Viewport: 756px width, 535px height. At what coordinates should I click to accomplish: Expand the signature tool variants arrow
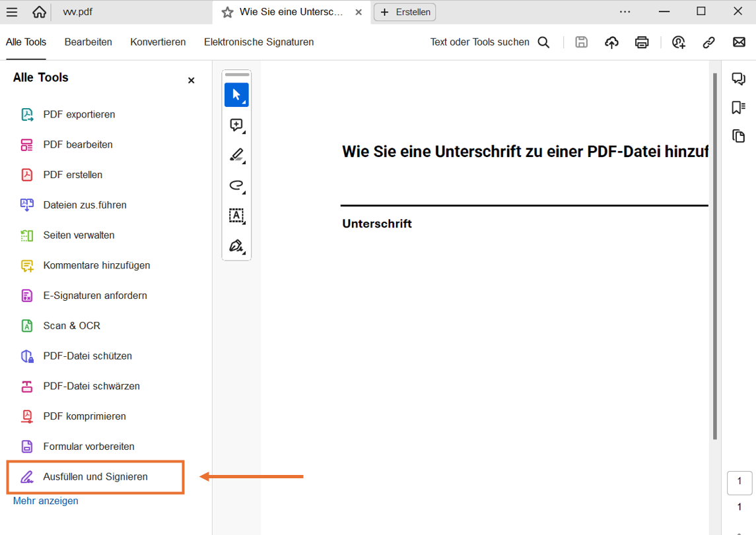tap(245, 252)
